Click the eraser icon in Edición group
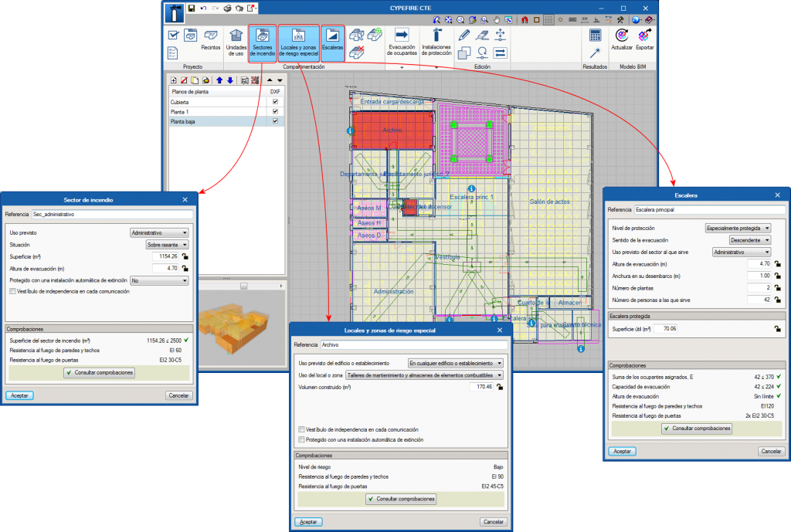This screenshot has width=791, height=532. 482,35
